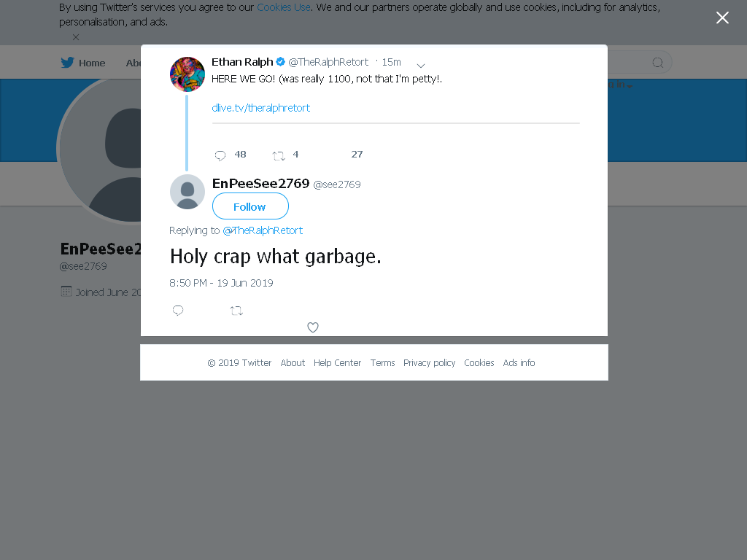Open the Privacy policy footer link

[x=429, y=363]
